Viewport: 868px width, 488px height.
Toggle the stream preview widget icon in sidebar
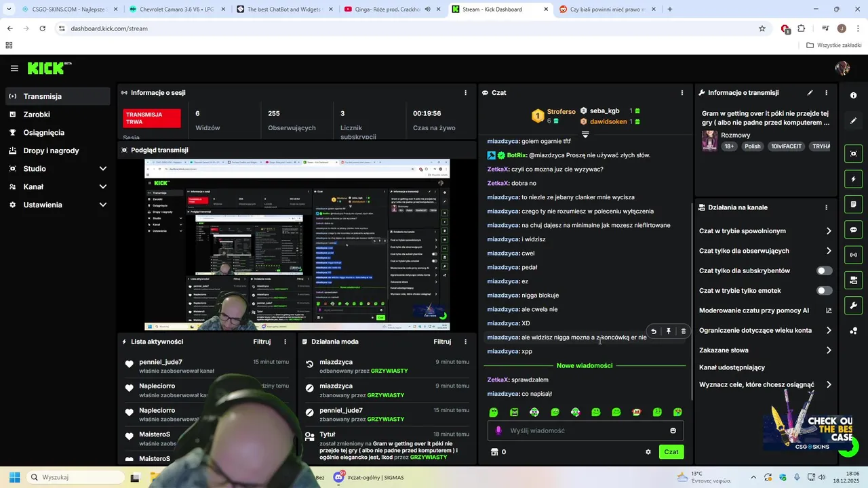click(x=853, y=154)
